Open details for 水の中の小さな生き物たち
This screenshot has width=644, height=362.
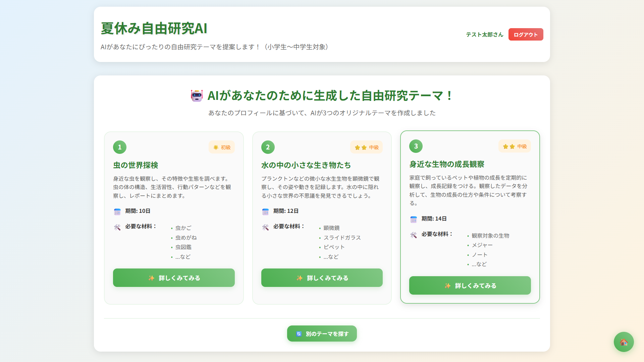click(322, 278)
